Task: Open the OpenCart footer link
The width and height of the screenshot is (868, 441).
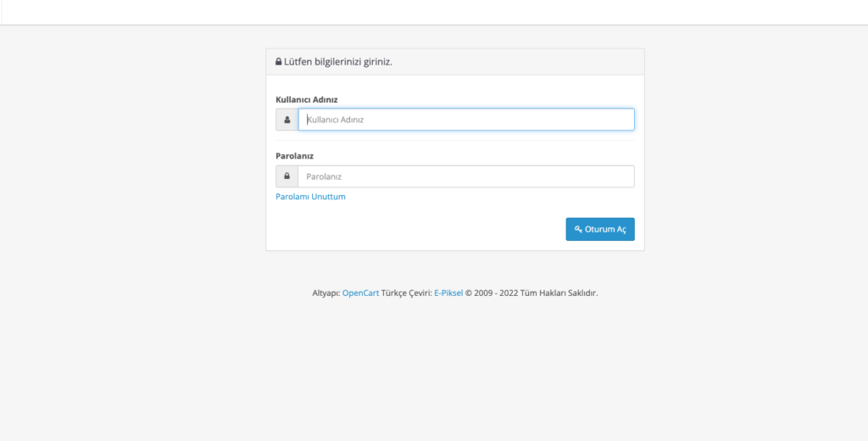Action: 360,293
